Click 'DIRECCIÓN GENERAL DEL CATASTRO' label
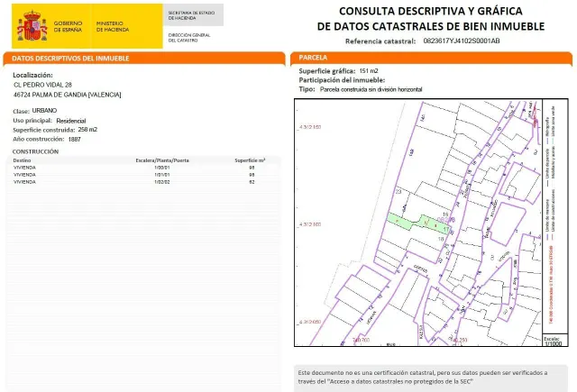577x392 pixels. click(189, 38)
